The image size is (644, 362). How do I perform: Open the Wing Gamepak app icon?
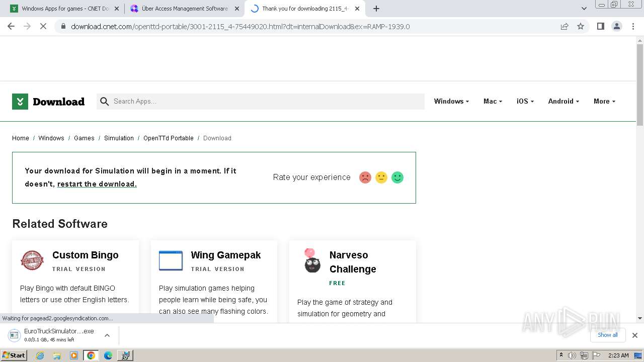(x=171, y=260)
